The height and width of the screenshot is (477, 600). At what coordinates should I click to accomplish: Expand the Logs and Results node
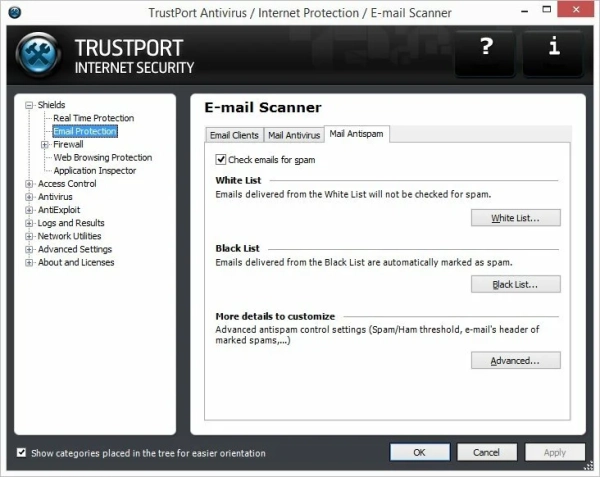click(29, 223)
